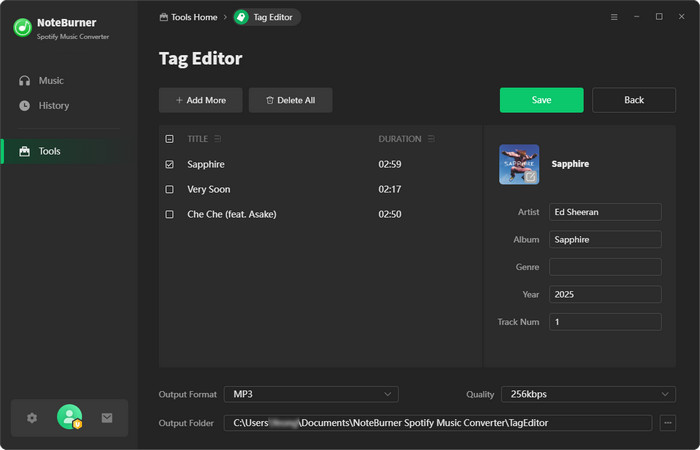Click the Track Num field

pyautogui.click(x=605, y=322)
